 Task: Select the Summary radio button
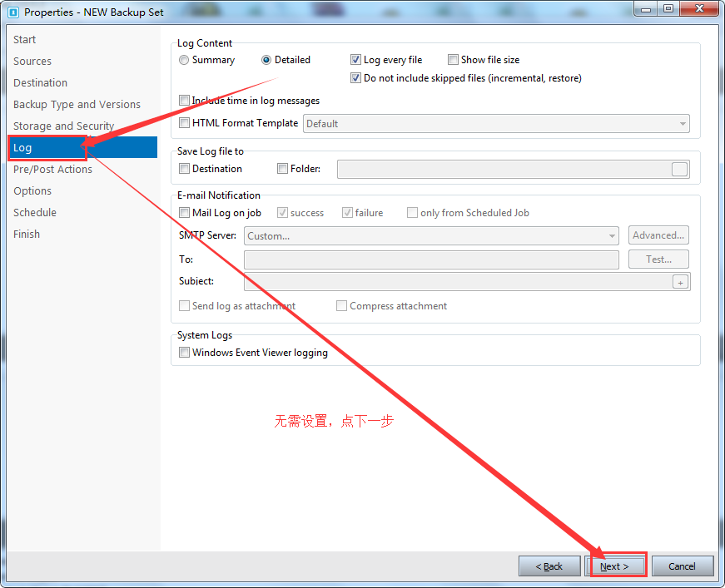[185, 60]
